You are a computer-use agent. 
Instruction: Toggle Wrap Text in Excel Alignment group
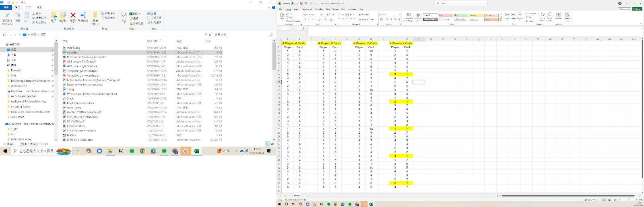pos(364,14)
